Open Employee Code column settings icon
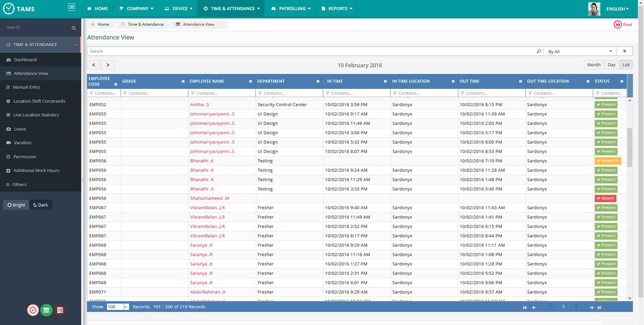The width and height of the screenshot is (644, 325). pyautogui.click(x=115, y=84)
